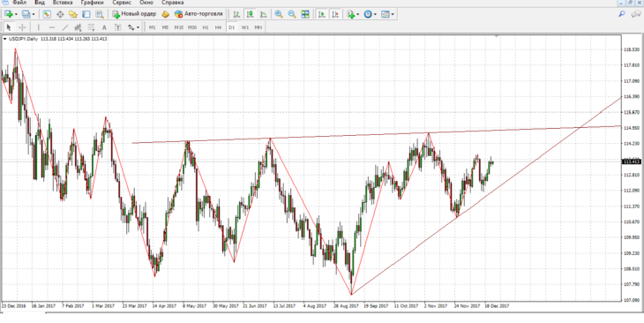Viewport: 644px width, 323px height.
Task: Open the Сервис menu
Action: pyautogui.click(x=122, y=3)
